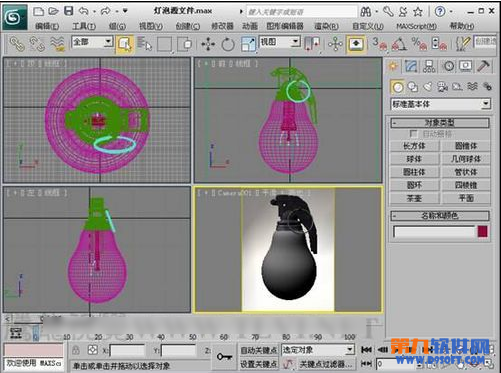Select the Cameras category icon
The height and width of the screenshot is (373, 501).
442,87
